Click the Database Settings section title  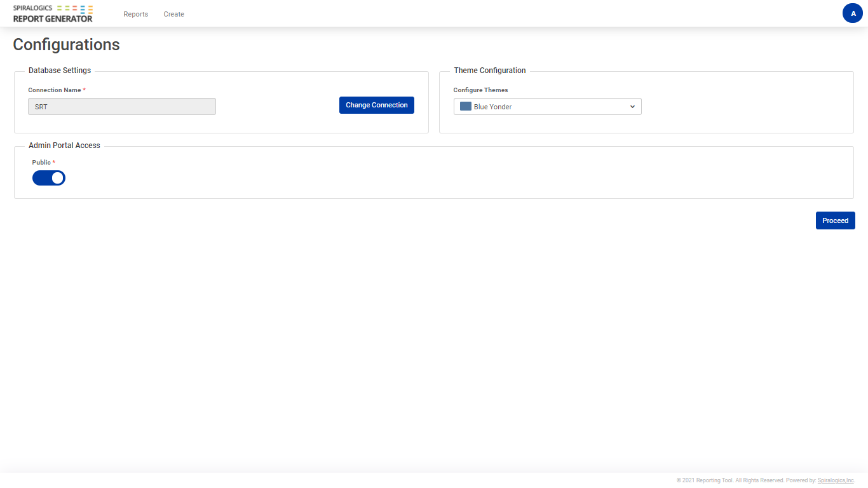pyautogui.click(x=60, y=71)
